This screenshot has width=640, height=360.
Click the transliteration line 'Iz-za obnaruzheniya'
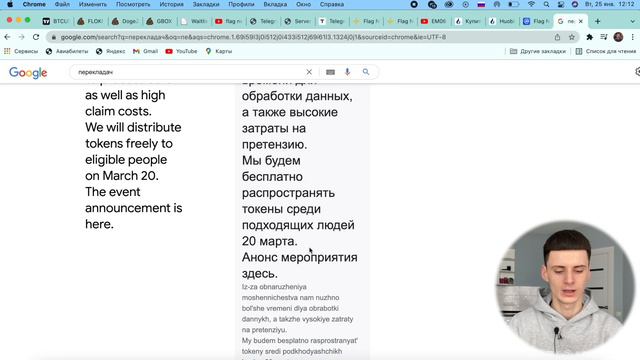274,287
